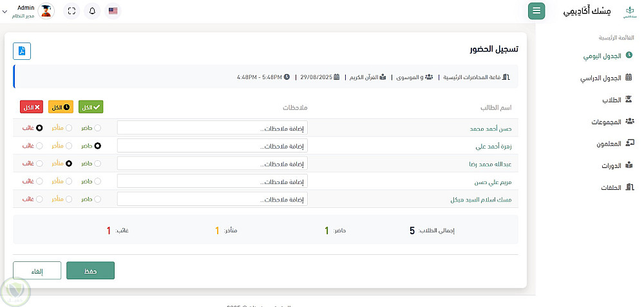Screen dimensions: 644x307
Task: Open Admin user avatar
Action: point(46,11)
